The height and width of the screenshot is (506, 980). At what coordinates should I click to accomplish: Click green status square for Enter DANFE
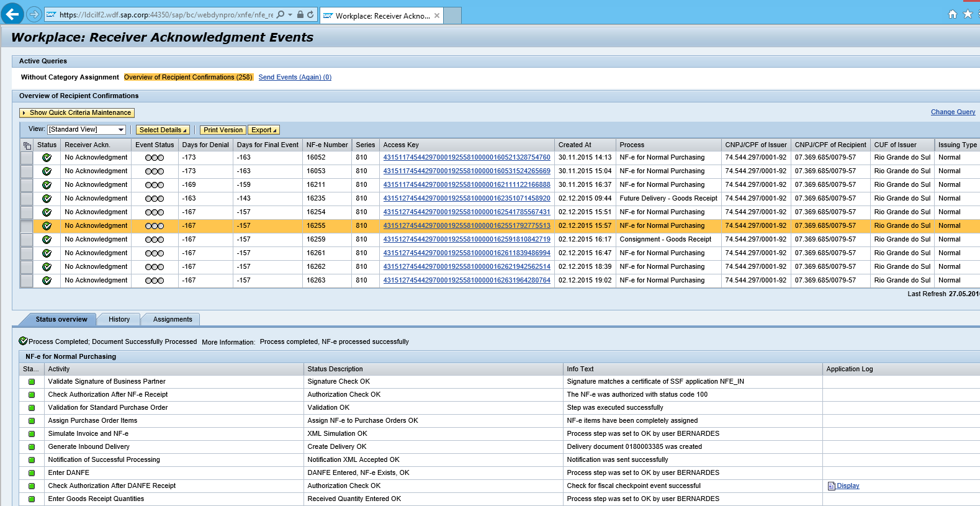(32, 473)
